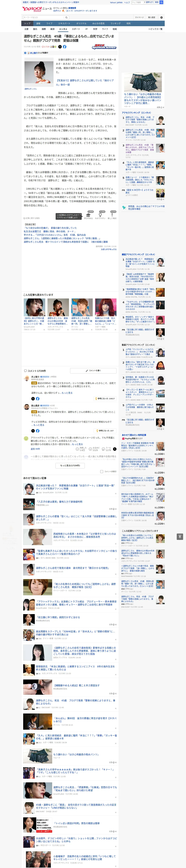Viewport: 186px width, 868px height.
Task: Open the 購入履歴 link
Action: tap(152, 17)
